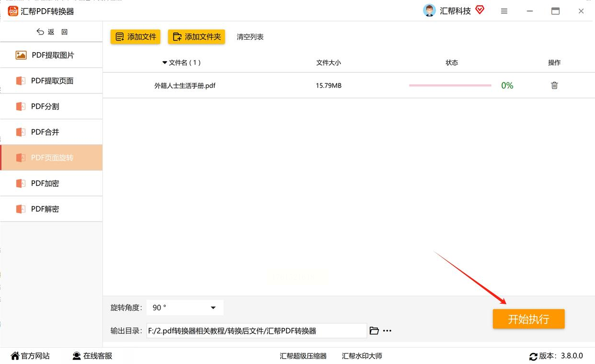Screen dimensions: 595x364
Task: Click the refresh icon beside 版本
Action: [533, 356]
